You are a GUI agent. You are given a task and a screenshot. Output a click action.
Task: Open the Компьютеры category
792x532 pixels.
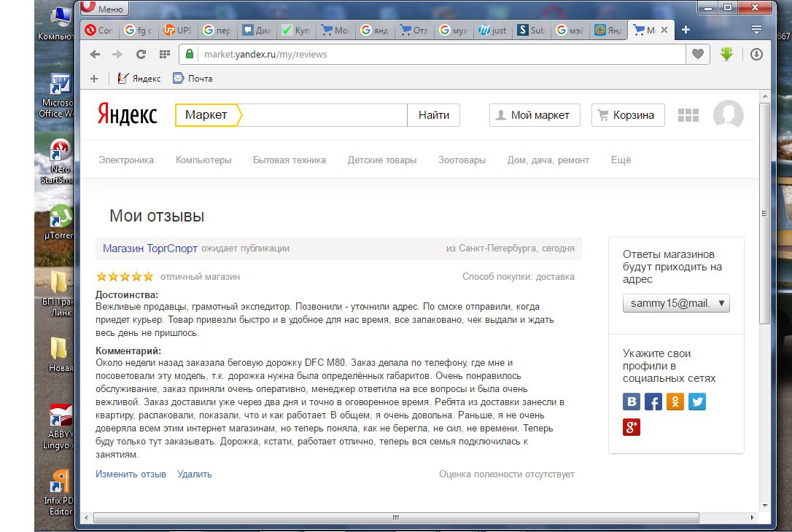point(203,160)
